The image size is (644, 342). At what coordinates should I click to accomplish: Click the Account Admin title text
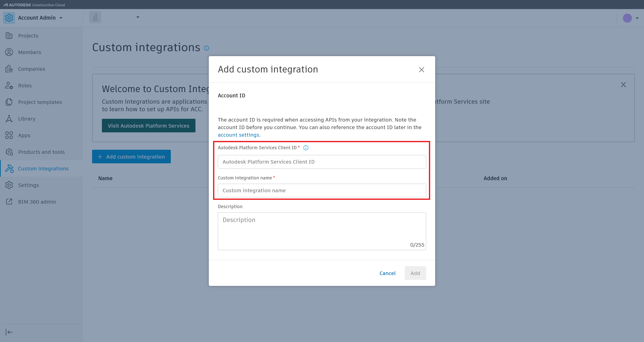(37, 18)
